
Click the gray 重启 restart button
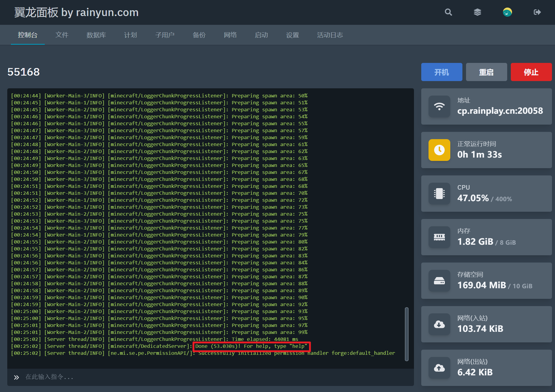pyautogui.click(x=487, y=72)
